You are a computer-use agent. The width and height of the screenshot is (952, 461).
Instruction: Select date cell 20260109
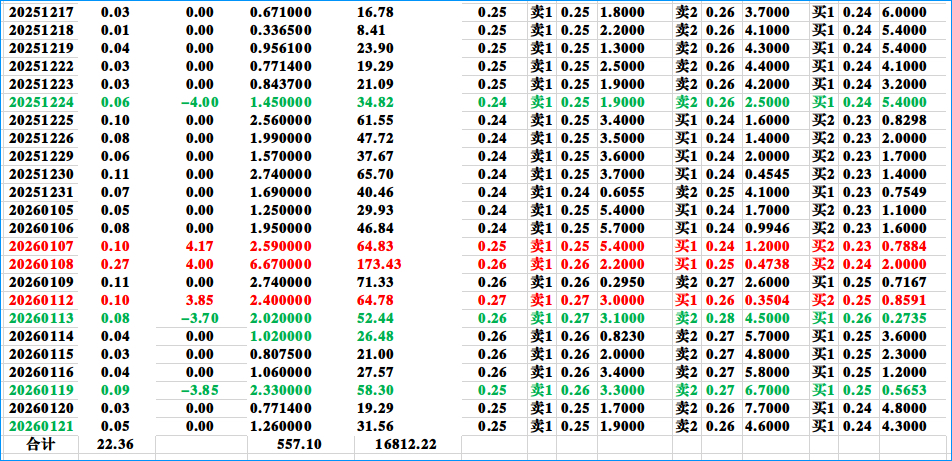pos(39,282)
